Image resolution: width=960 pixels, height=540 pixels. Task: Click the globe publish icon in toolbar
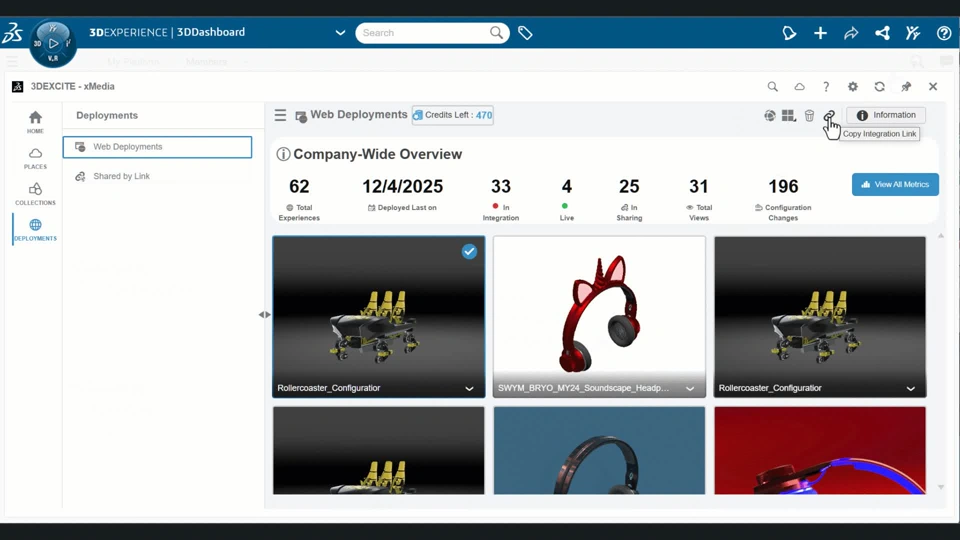tap(770, 116)
